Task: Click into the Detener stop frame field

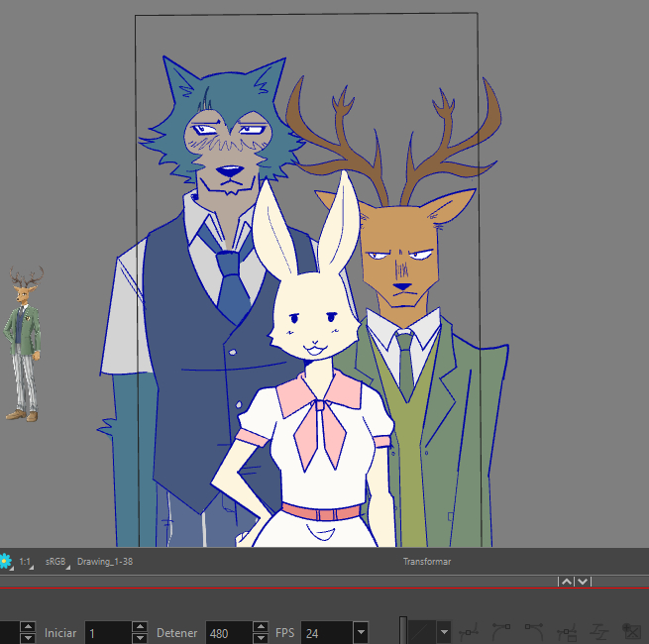Action: point(228,632)
